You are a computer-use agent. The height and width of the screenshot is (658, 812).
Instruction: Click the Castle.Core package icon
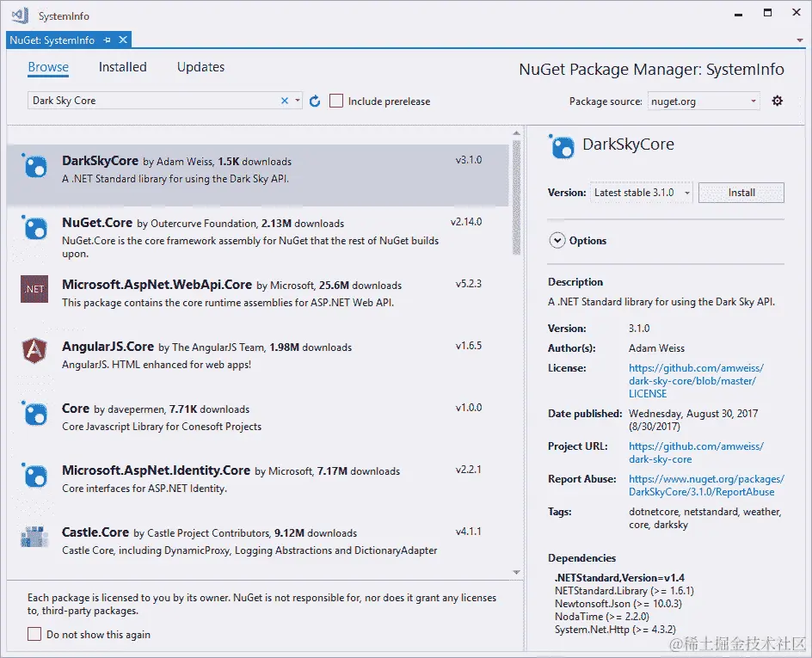tap(34, 537)
